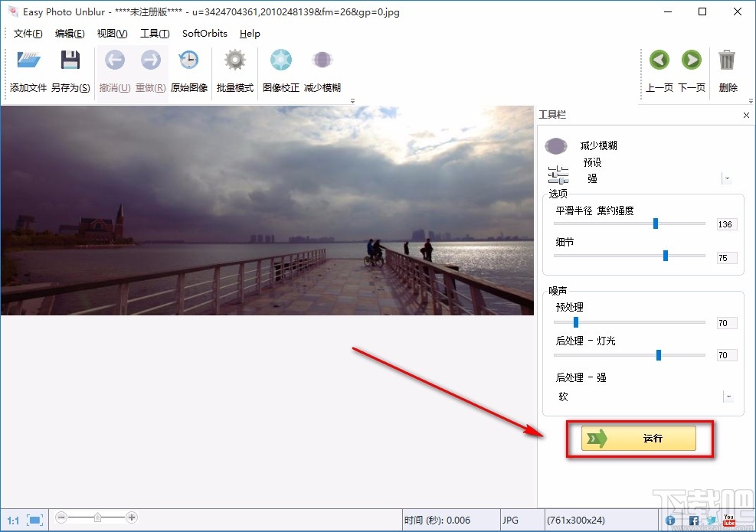
Task: Open the SoftOrbits menu
Action: click(x=204, y=33)
